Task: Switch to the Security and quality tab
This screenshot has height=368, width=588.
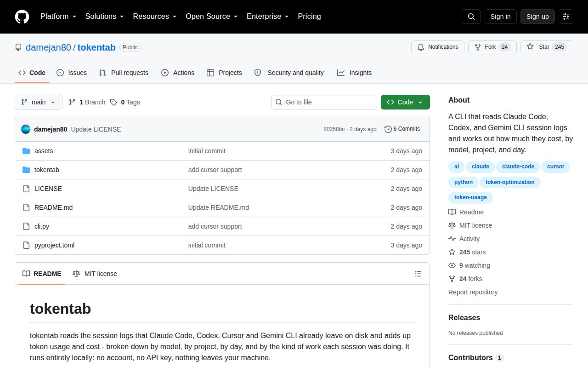Action: coord(289,73)
